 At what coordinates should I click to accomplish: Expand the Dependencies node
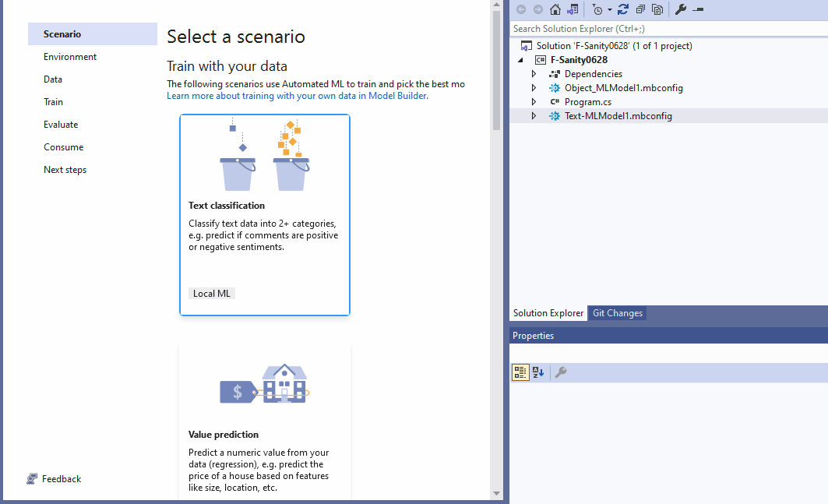534,73
